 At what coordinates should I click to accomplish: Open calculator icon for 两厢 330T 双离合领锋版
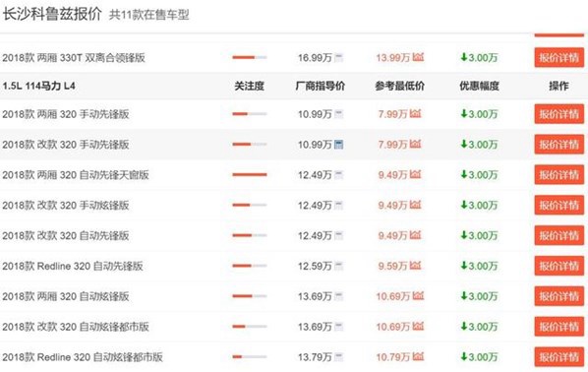(x=338, y=58)
